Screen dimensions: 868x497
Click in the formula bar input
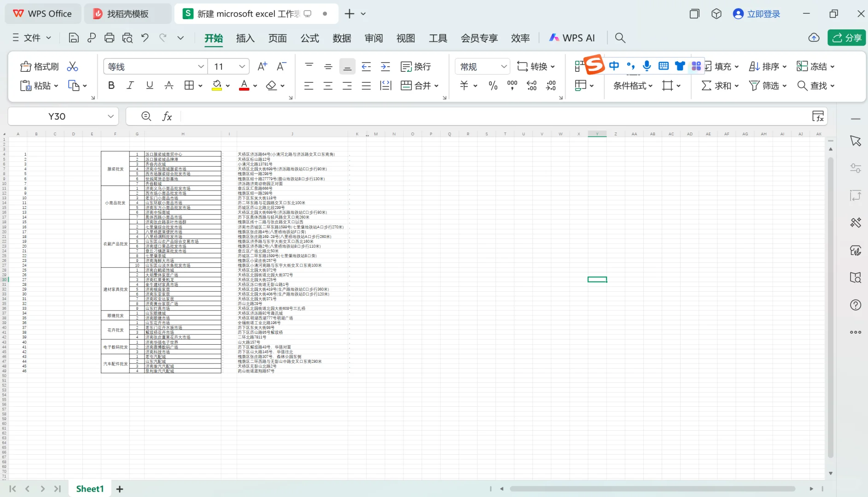[x=495, y=116]
